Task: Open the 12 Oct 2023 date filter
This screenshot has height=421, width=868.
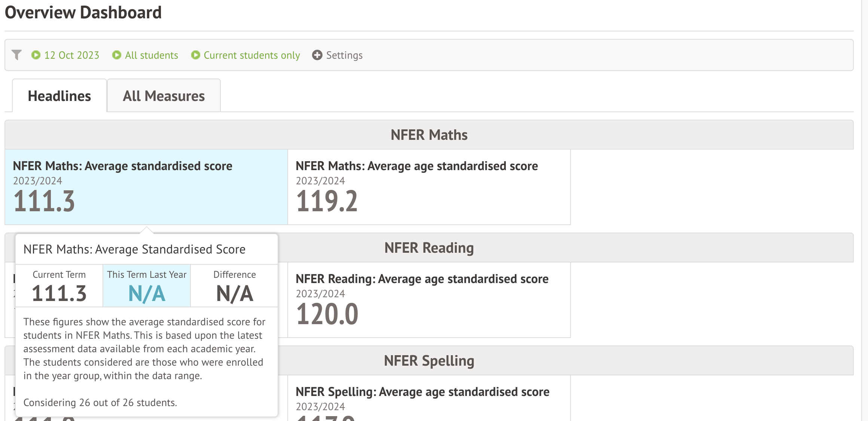Action: coord(71,55)
